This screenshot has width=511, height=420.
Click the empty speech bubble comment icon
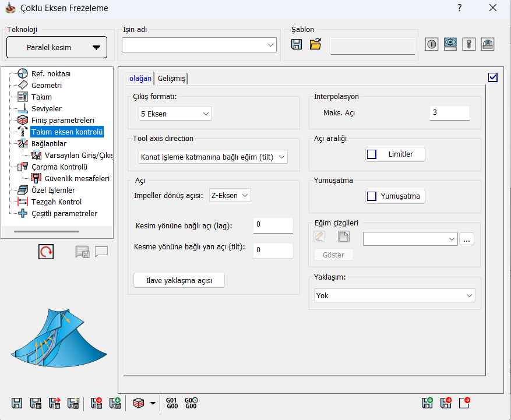click(x=101, y=252)
